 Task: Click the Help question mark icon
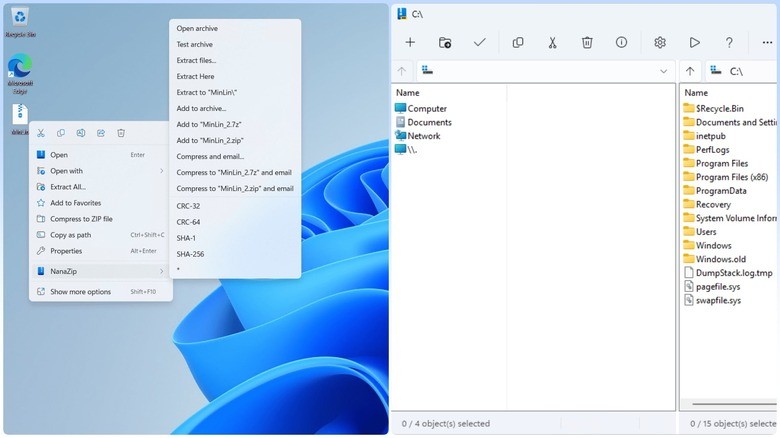click(729, 43)
